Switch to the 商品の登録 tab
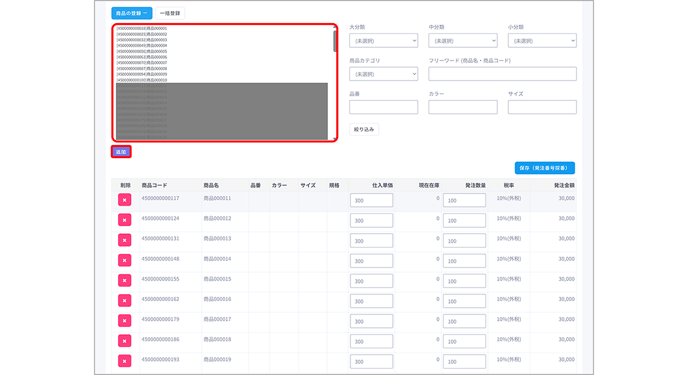 tap(132, 13)
